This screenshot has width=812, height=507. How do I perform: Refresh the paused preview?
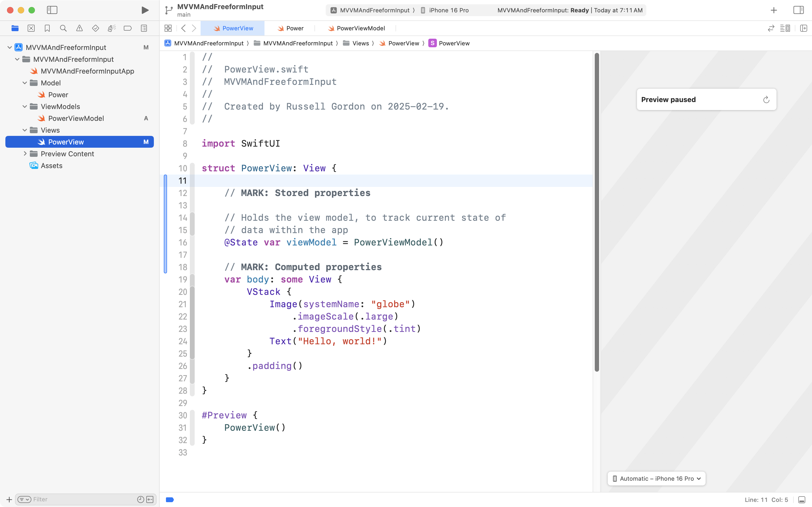pyautogui.click(x=766, y=100)
